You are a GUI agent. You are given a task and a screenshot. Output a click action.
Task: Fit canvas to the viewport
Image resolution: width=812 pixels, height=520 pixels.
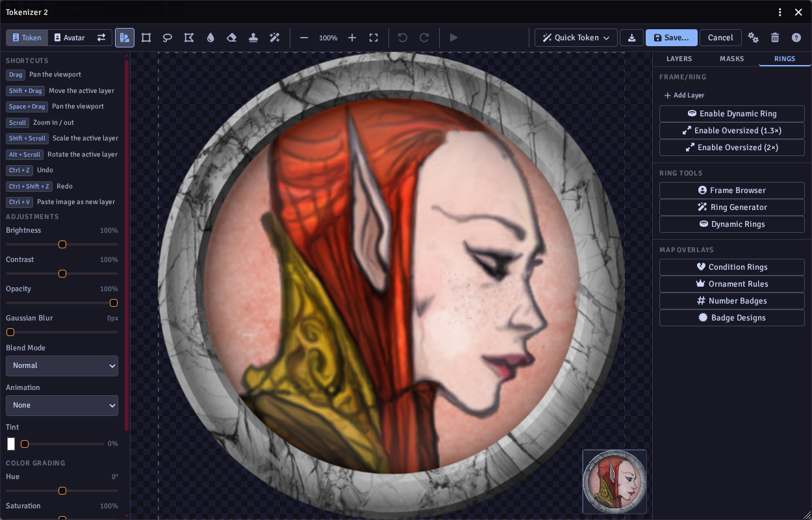[374, 38]
